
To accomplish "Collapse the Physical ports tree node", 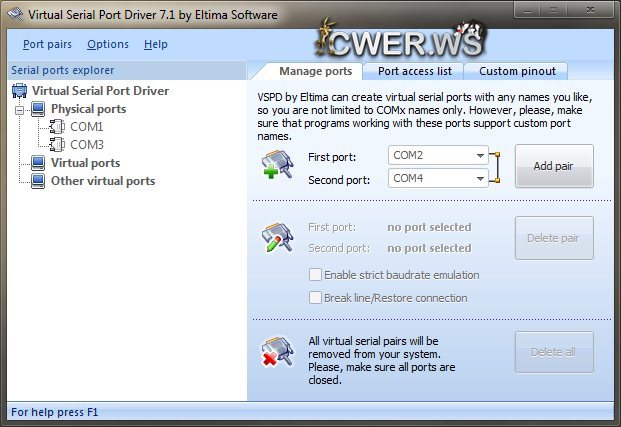I will pos(18,109).
